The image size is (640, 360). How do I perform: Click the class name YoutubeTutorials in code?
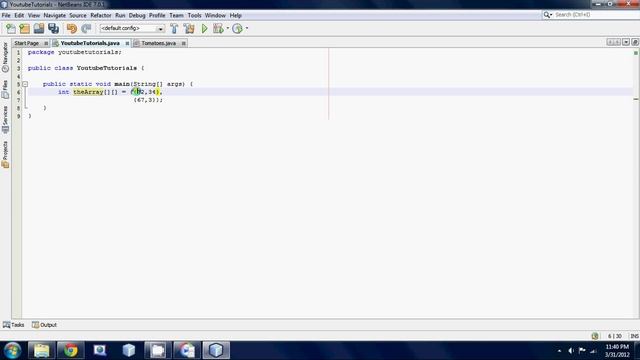pyautogui.click(x=107, y=68)
